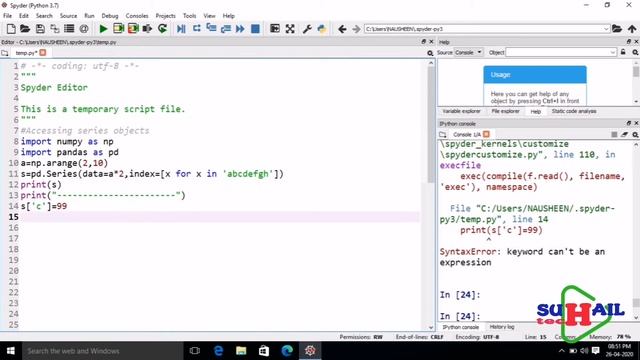Switch to the Static code analysis tab
This screenshot has width=640, height=360.
click(x=574, y=111)
